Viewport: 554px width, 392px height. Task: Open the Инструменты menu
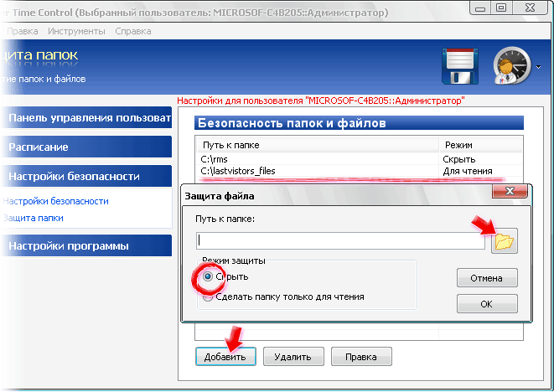coord(76,31)
